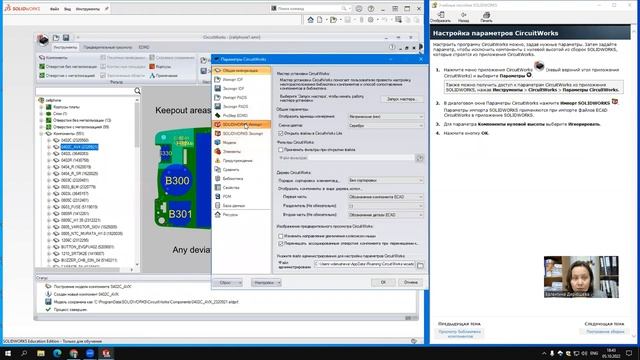The width and height of the screenshot is (640, 360).
Task: Browse for filter file icon button
Action: coord(420,158)
